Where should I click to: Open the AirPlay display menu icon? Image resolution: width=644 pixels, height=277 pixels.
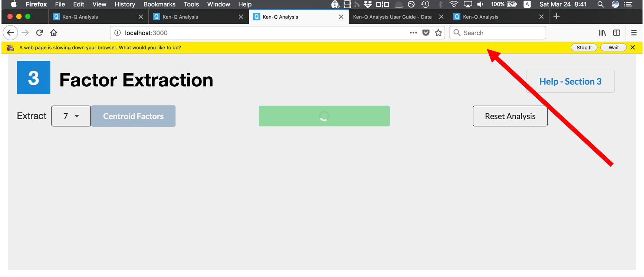[x=468, y=4]
